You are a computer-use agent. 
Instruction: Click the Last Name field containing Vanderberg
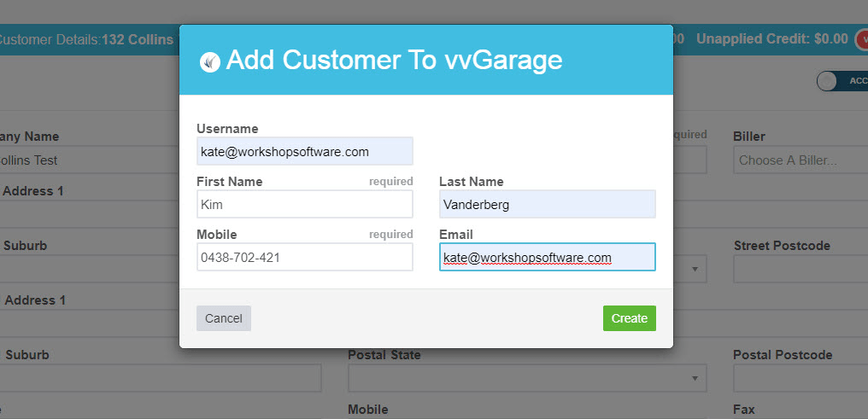(x=548, y=205)
